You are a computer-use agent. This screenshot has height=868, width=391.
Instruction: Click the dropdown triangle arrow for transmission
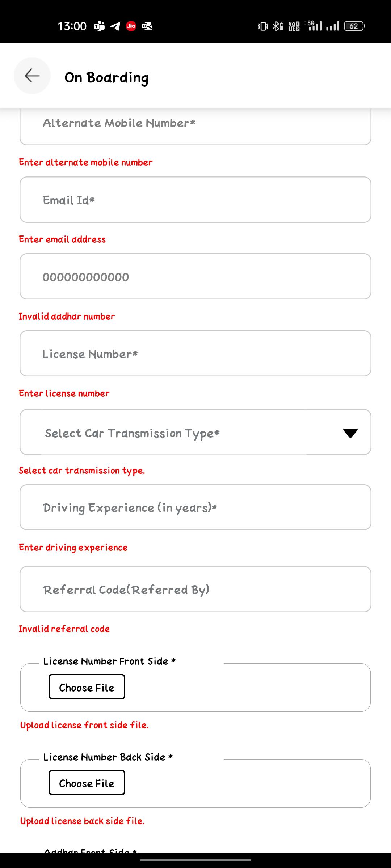pos(350,433)
